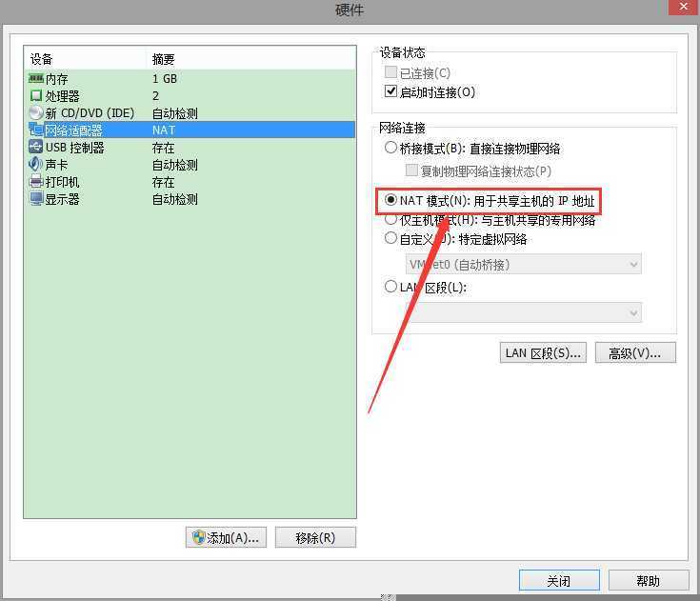Select the CD/DVD (IDE) disc icon
The height and width of the screenshot is (601, 700).
tap(36, 113)
